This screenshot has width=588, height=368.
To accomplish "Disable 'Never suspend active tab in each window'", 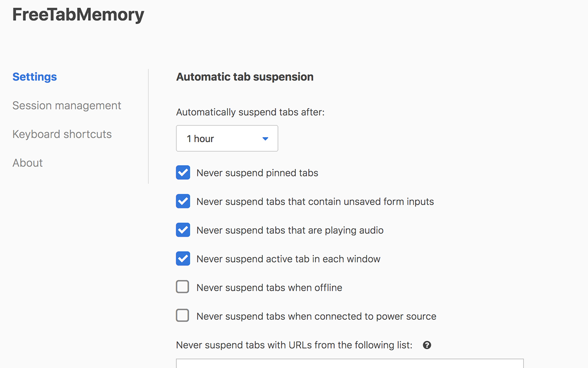I will [x=183, y=259].
